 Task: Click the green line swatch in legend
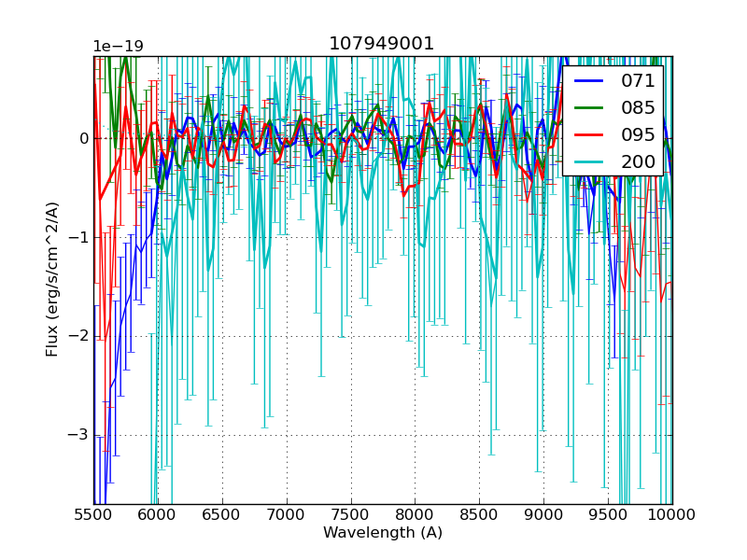[x=588, y=108]
